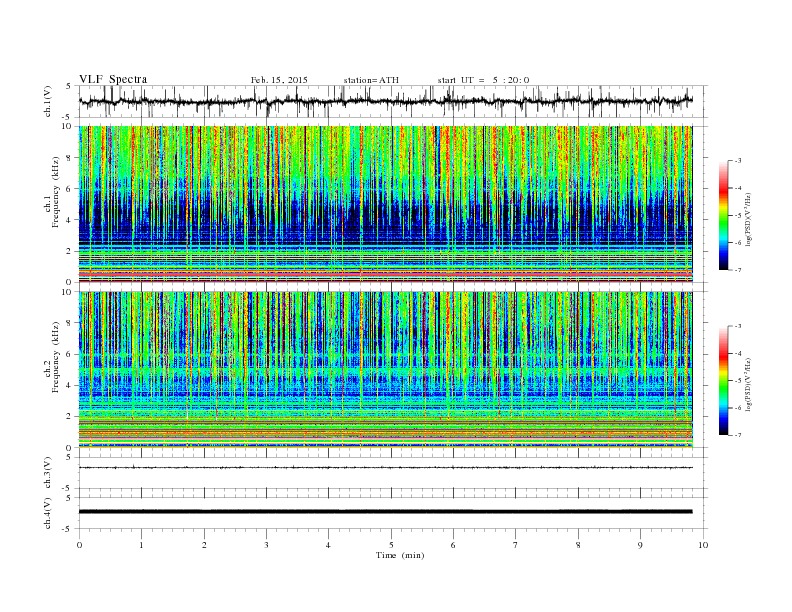Image resolution: width=792 pixels, height=612 pixels.
Task: Select the date text "Feb. 15, 2015"
Action: [x=279, y=80]
